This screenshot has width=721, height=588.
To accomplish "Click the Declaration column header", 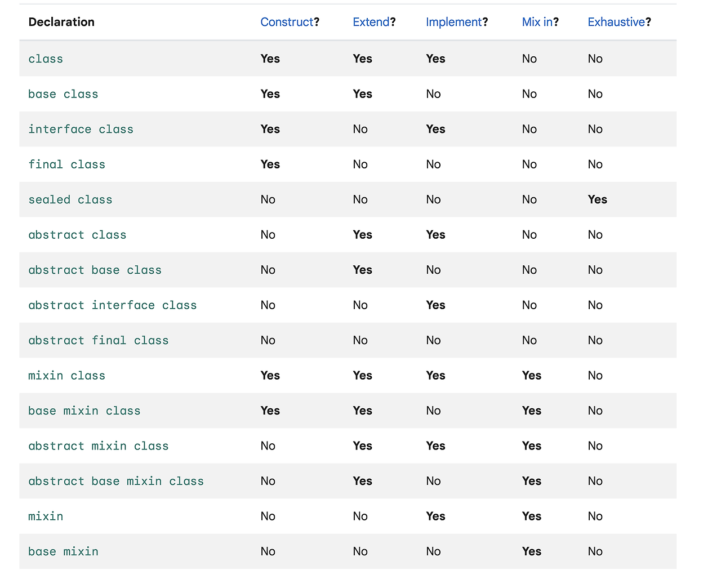I will 61,22.
